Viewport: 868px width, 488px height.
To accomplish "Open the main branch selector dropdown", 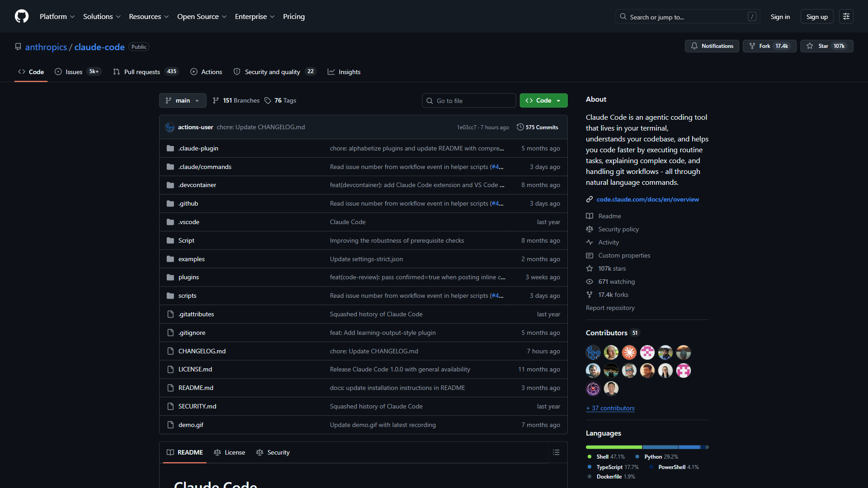I will pos(183,100).
